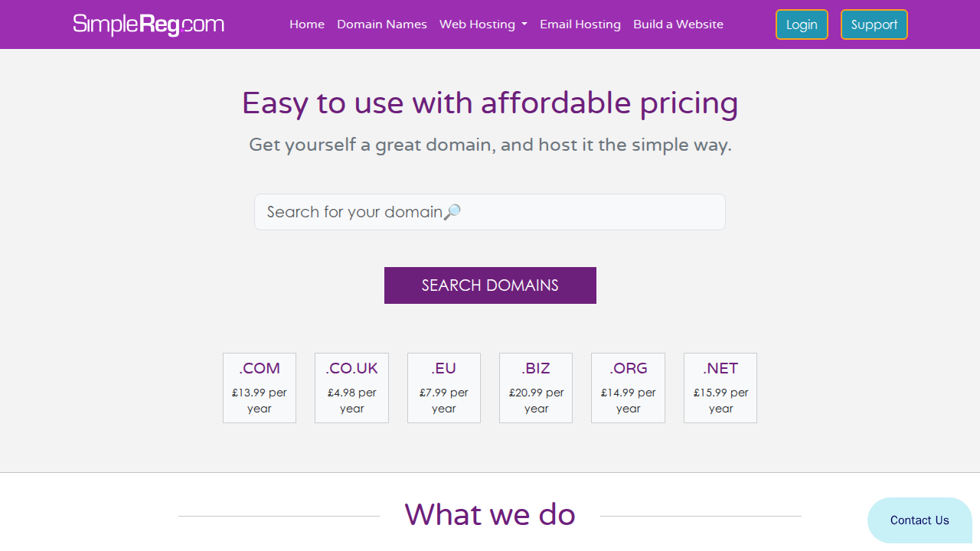Screen dimensions: 980x551
Task: Select the .EU domain price card
Action: (x=444, y=388)
